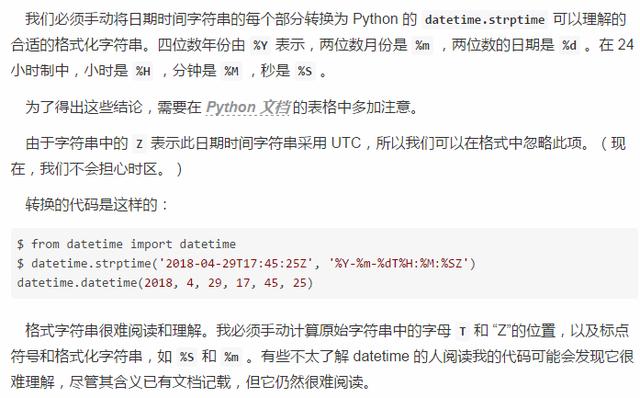The height and width of the screenshot is (398, 640).
Task: Click the Z inline code after 由于字符串中的
Action: [139, 144]
